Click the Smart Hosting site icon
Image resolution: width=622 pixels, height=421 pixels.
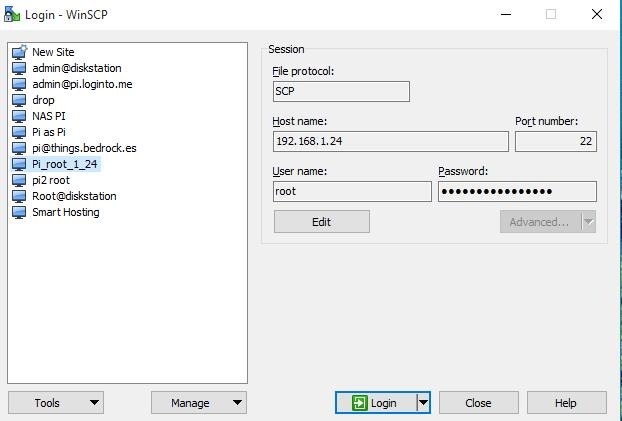pyautogui.click(x=19, y=212)
